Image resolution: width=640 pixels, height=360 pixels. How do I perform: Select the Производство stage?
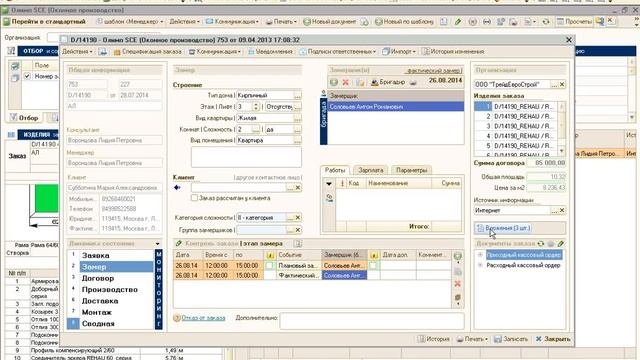click(110, 290)
